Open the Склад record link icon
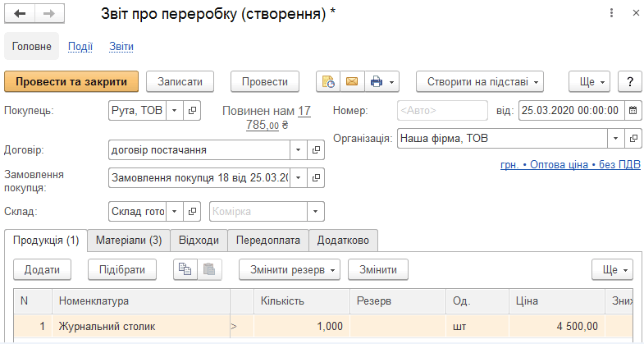 [x=192, y=212]
